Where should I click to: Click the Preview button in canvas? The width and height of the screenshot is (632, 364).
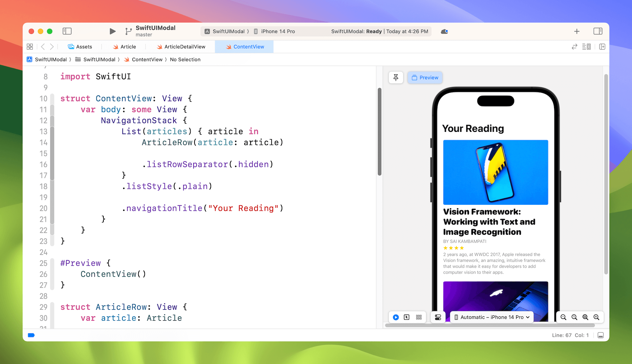tap(425, 78)
